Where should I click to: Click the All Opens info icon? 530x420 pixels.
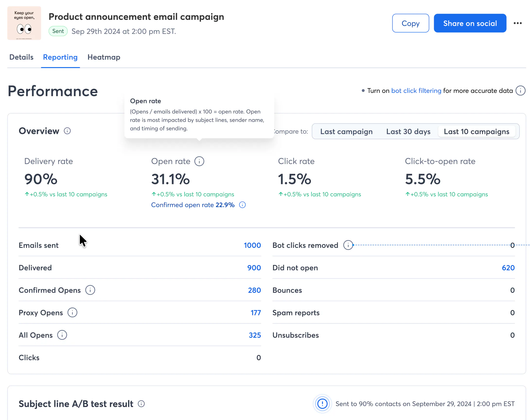[x=62, y=335]
